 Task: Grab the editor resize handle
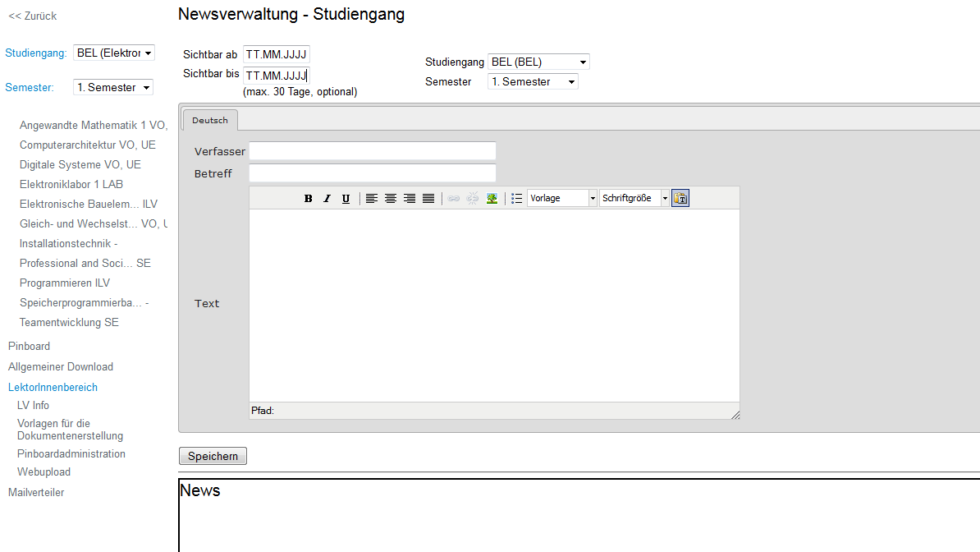[735, 415]
